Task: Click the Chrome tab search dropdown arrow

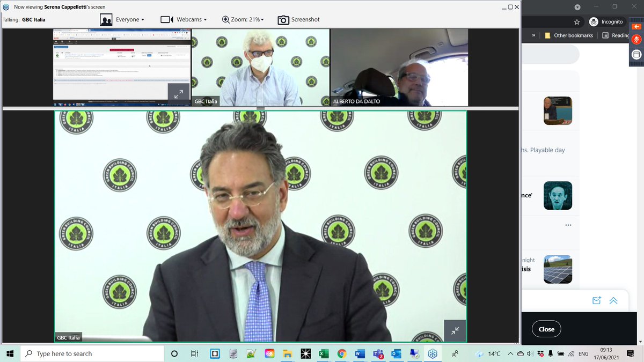Action: point(577,7)
